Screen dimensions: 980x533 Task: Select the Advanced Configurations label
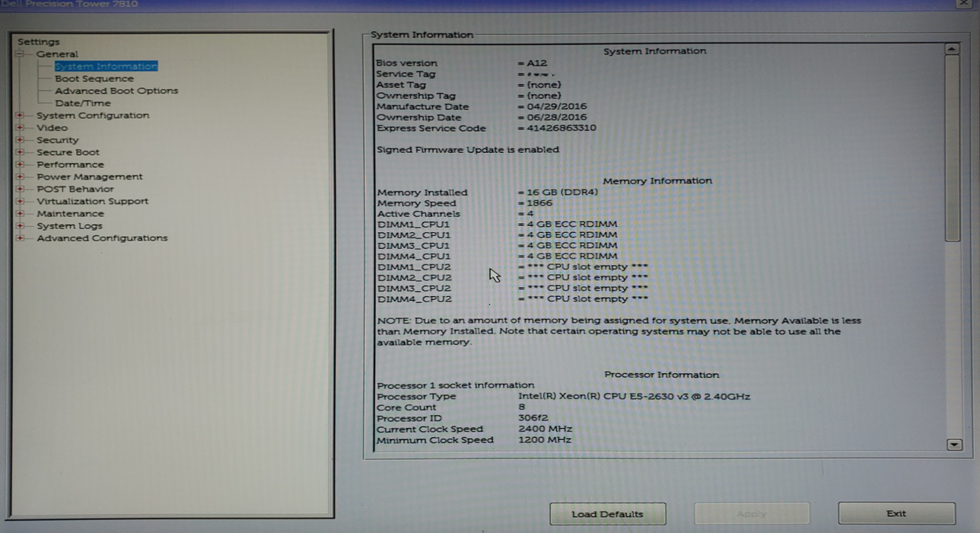pyautogui.click(x=102, y=238)
